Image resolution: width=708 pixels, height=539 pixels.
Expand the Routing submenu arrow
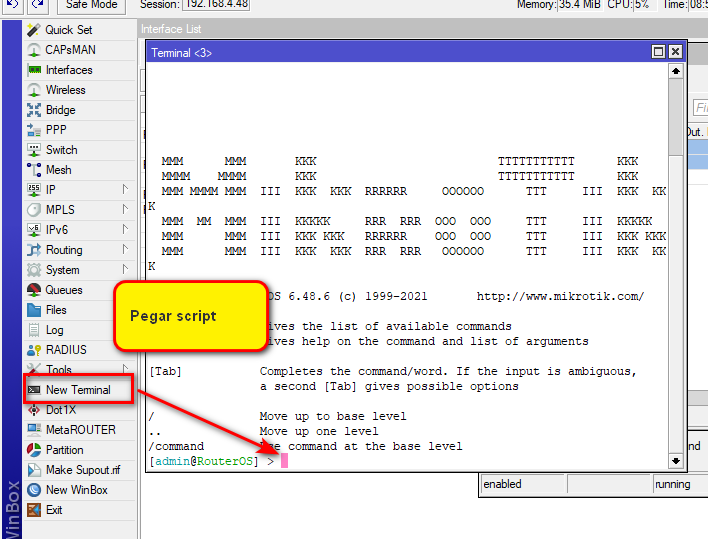point(125,249)
